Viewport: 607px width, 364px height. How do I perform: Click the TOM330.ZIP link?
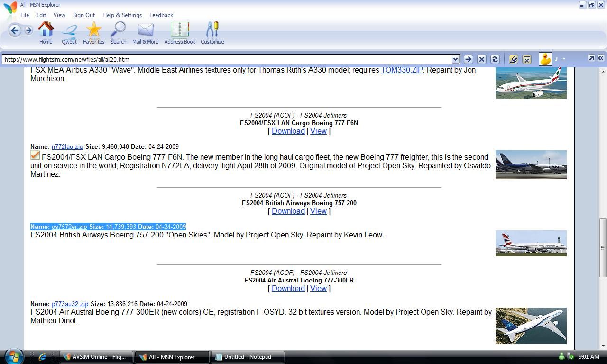coord(402,70)
